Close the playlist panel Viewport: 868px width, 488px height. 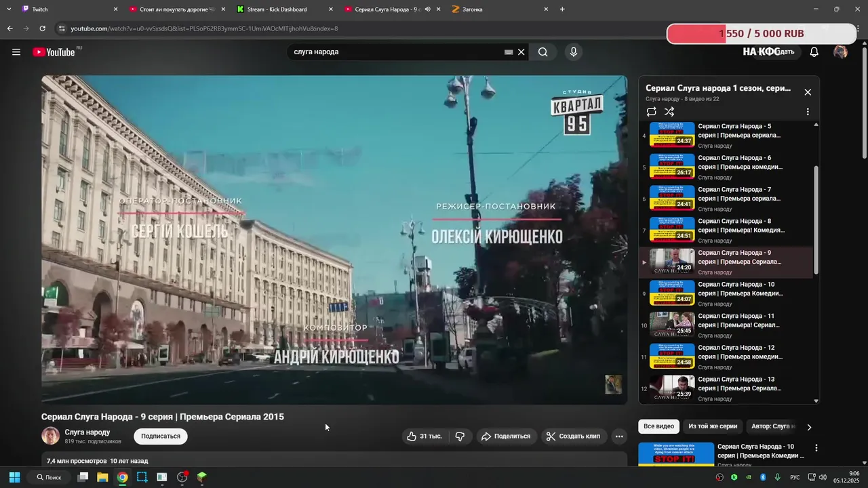pos(808,92)
